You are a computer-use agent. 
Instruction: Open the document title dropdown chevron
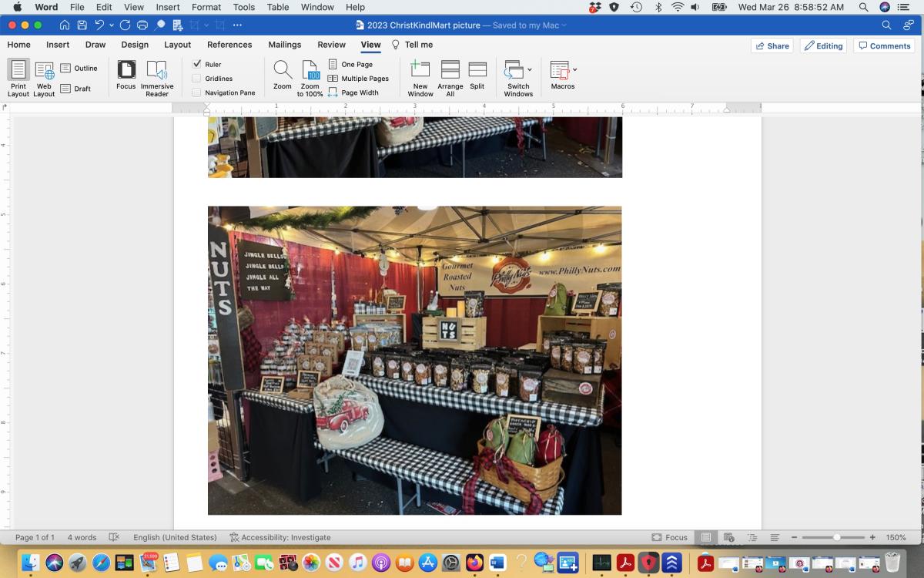coord(564,25)
